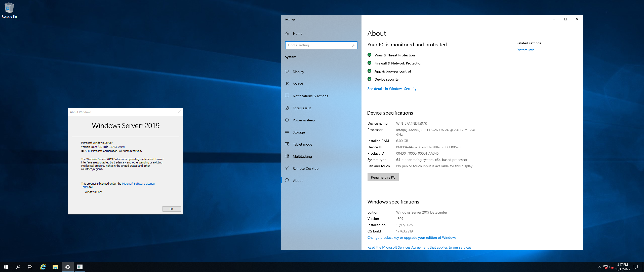Click Change product key or upgrade link
This screenshot has width=644, height=272.
tap(412, 237)
